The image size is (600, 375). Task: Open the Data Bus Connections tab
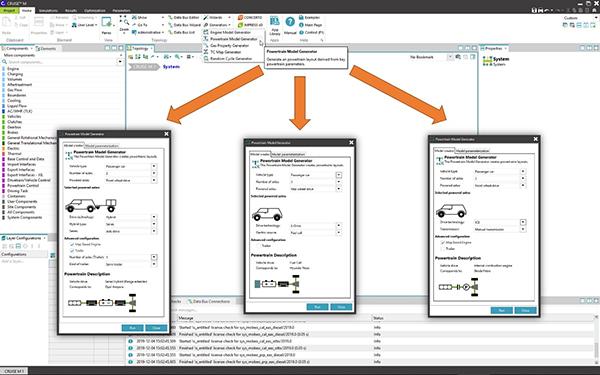coord(209,302)
